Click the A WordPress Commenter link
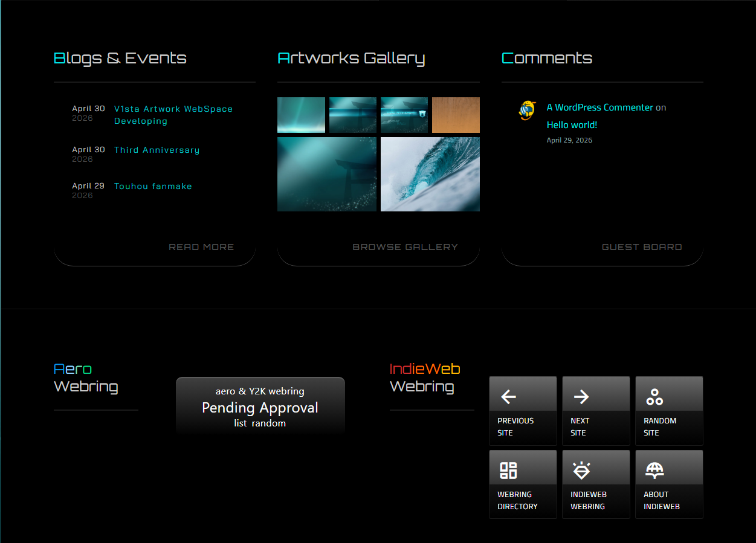Screen dimensions: 756x543 pyautogui.click(x=600, y=108)
